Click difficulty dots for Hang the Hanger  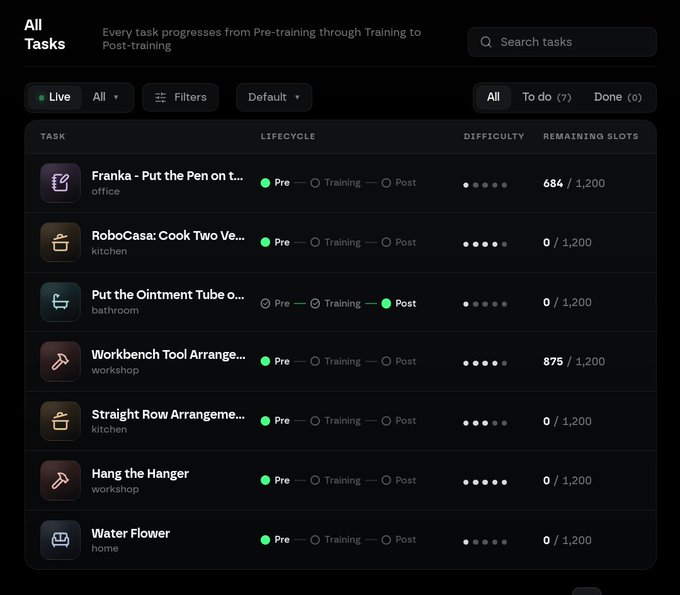click(485, 482)
